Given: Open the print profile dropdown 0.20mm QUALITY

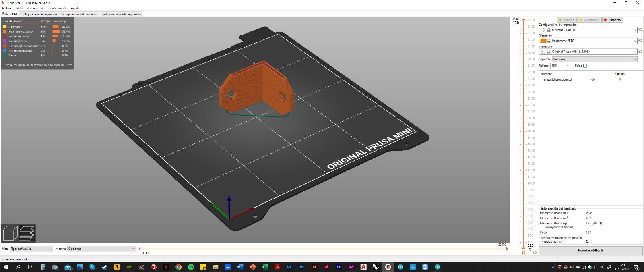Looking at the screenshot, I should (588, 30).
